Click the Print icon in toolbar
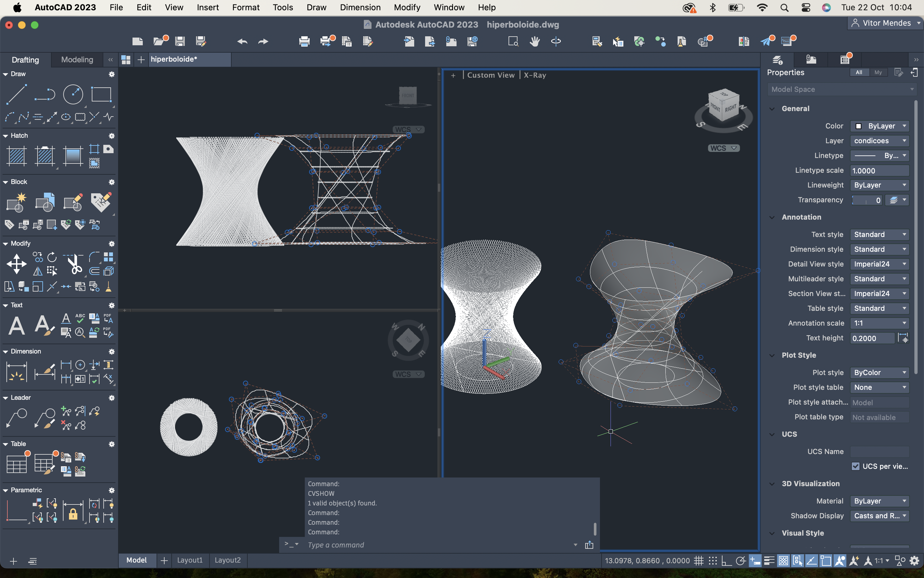The width and height of the screenshot is (924, 578). tap(304, 41)
